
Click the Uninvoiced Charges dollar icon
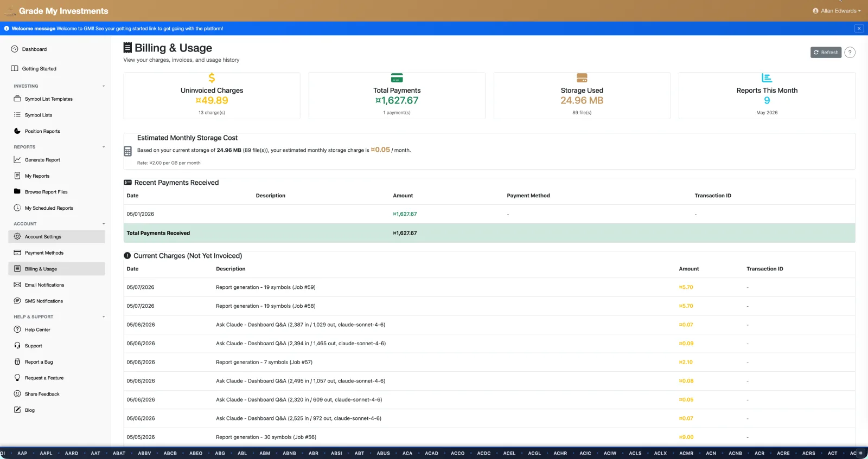point(212,78)
